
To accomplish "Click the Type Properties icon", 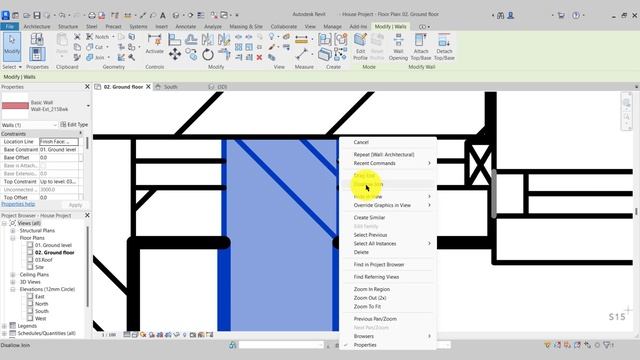I will [x=37, y=39].
